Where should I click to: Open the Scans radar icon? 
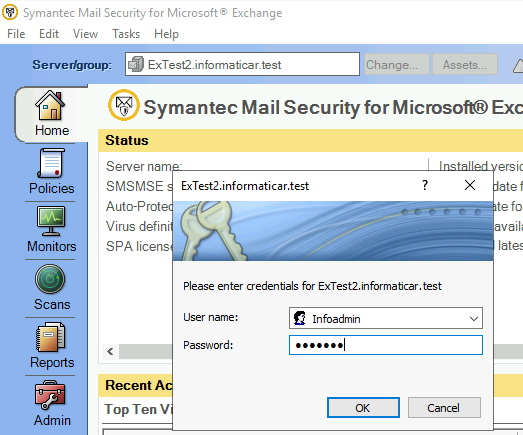pos(50,279)
